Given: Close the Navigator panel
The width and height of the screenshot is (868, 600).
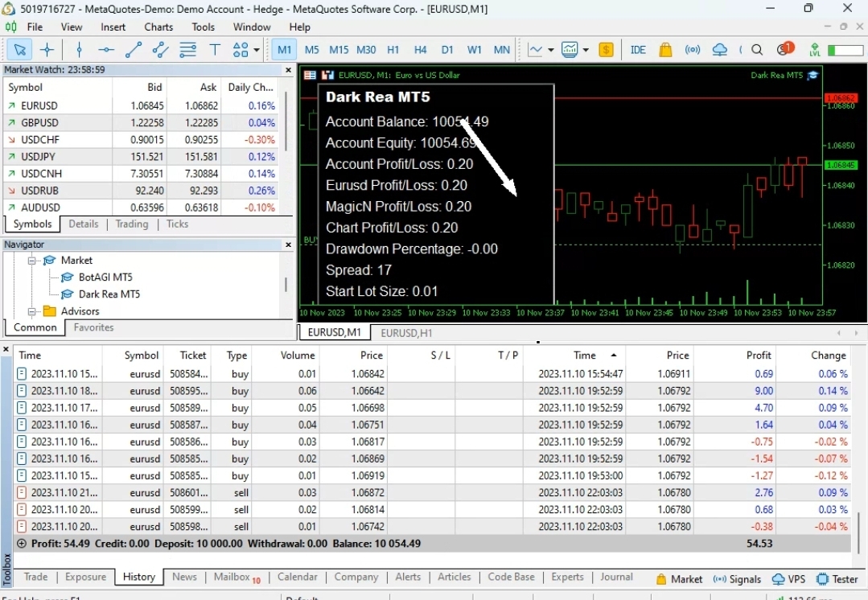Looking at the screenshot, I should click(x=289, y=245).
